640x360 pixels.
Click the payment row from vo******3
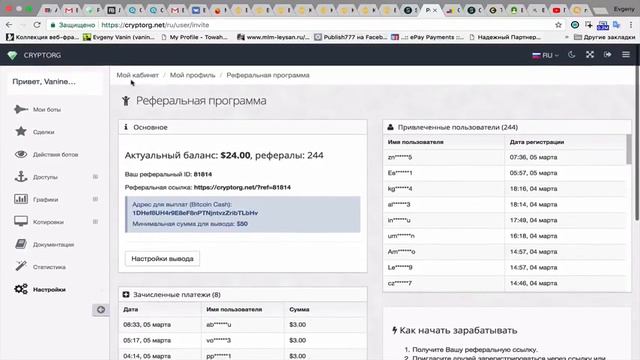pyautogui.click(x=243, y=340)
